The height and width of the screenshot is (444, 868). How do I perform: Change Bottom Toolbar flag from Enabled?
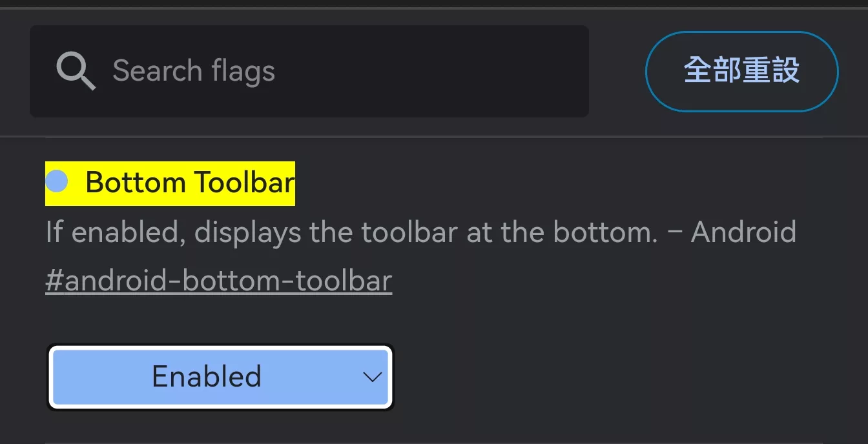(x=220, y=377)
